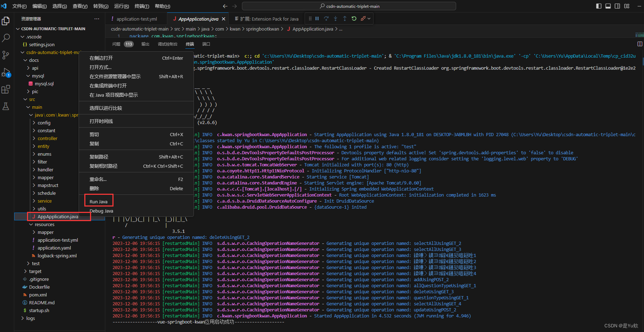The image size is (644, 332).
Task: Open the Testing flask icon view
Action: 6,106
